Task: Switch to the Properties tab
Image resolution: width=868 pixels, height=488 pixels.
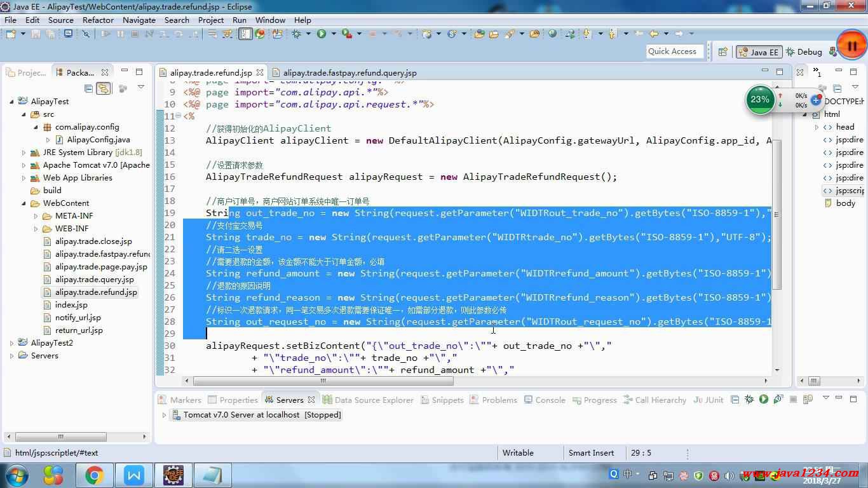Action: coord(233,400)
